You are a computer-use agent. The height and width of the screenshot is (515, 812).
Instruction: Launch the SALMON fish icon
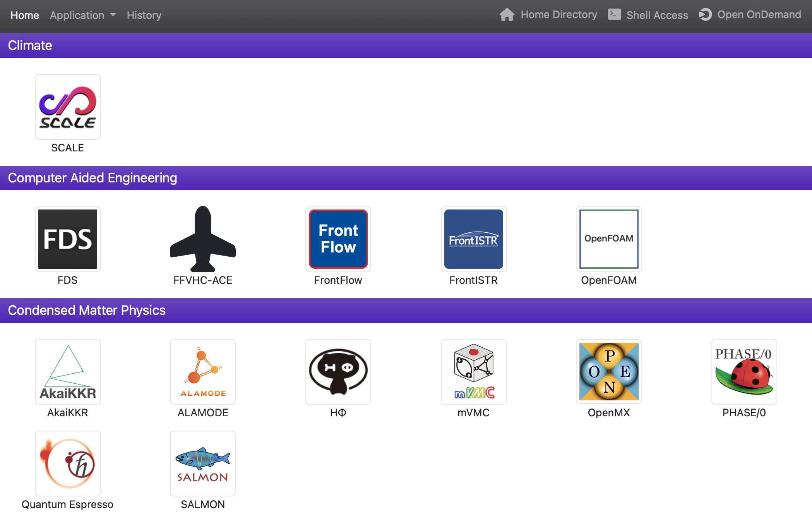202,463
